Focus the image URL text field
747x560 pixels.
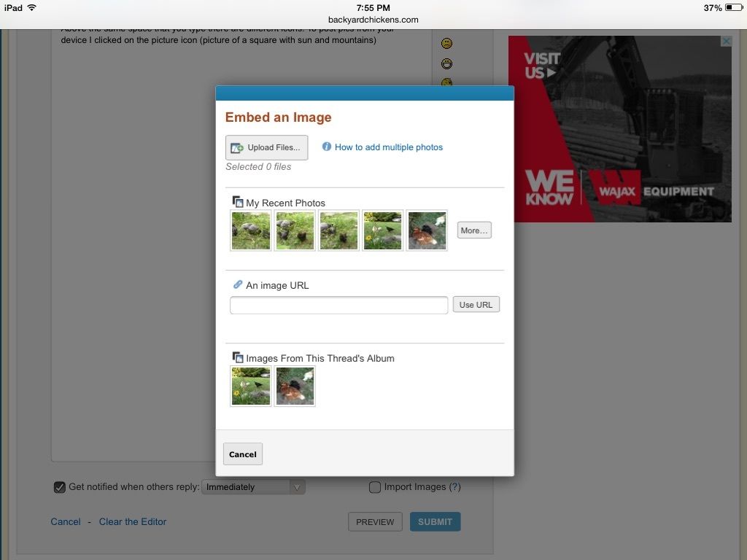pyautogui.click(x=338, y=306)
